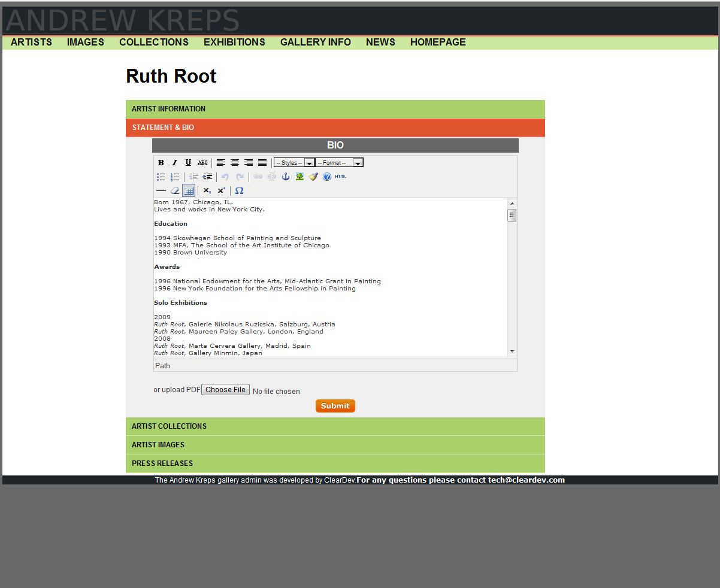Click Choose File to upload a PDF
The image size is (720, 588).
tap(225, 390)
